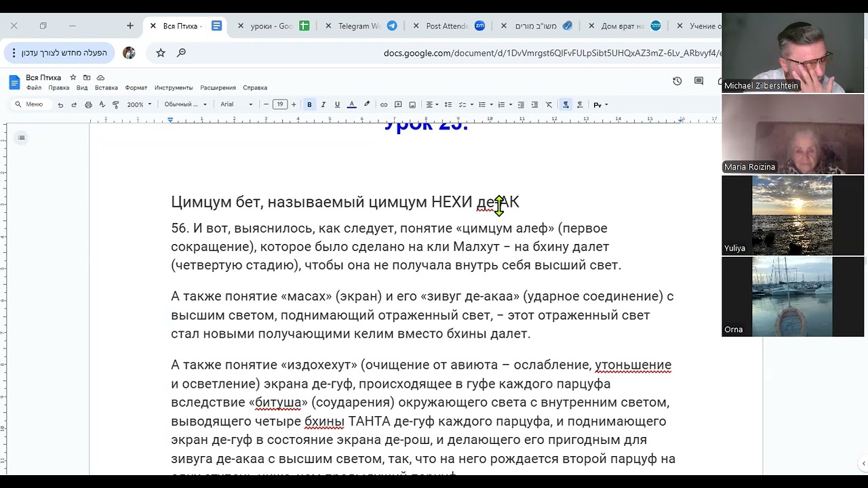This screenshot has height=488, width=868.
Task: Click the document title Вся Птиха
Action: coord(43,77)
